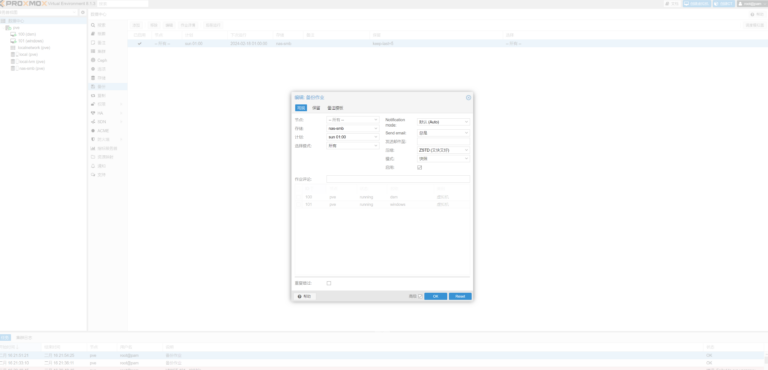Switch to the second tab of the dialog
Viewport: 768px width, 370px height.
tap(316, 108)
